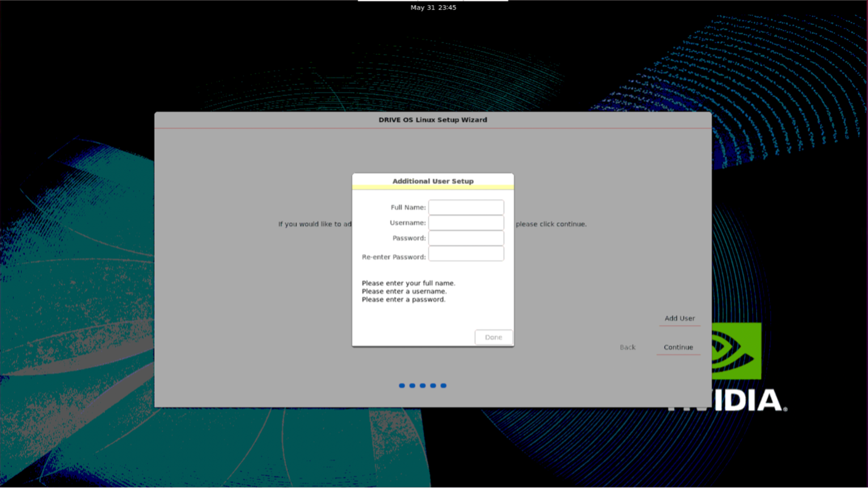
Task: Focus the Username text box
Action: click(466, 223)
